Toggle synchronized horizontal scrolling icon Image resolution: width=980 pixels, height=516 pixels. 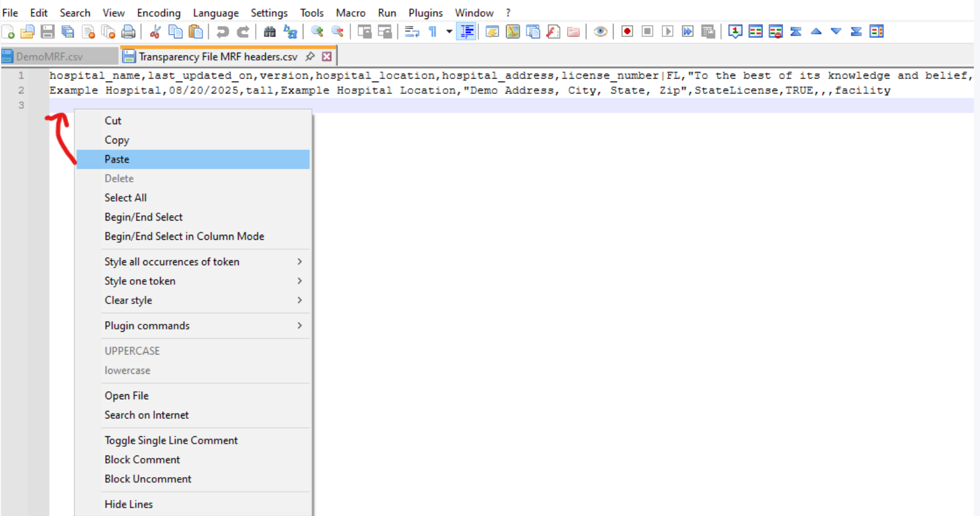(x=384, y=32)
